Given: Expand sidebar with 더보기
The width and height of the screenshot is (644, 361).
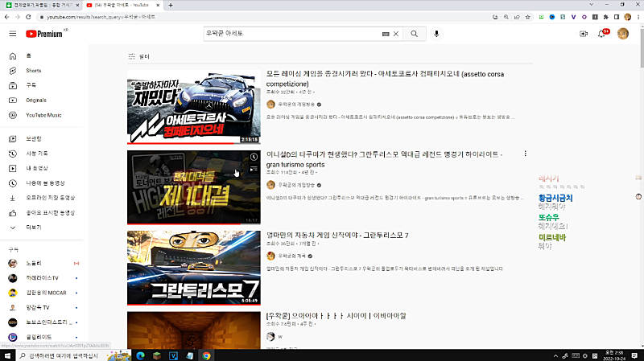Looking at the screenshot, I should coord(34,228).
